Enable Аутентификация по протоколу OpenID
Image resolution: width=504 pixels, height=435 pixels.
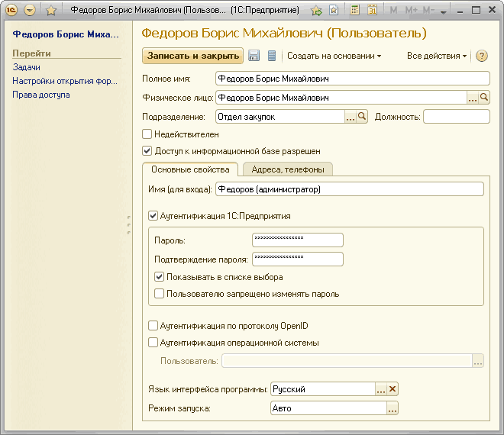coord(153,326)
